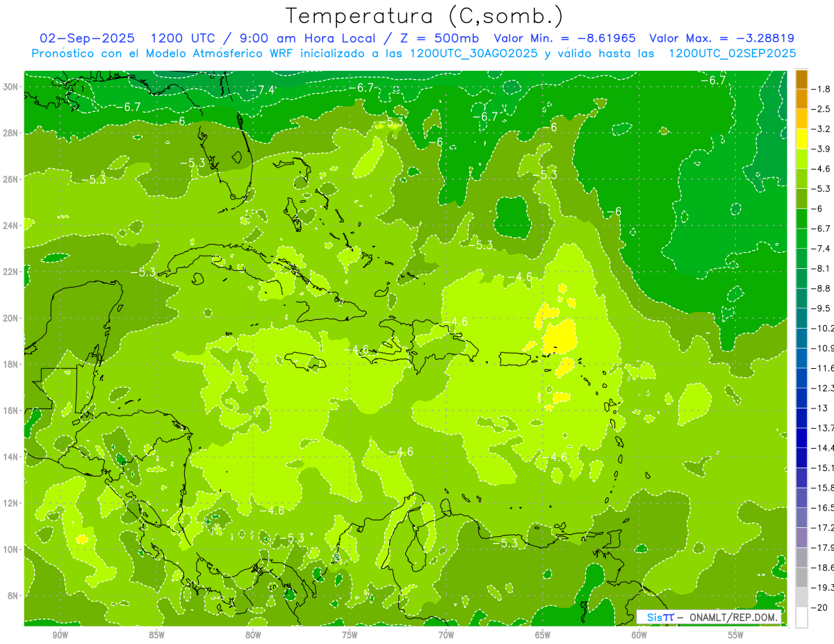The height and width of the screenshot is (644, 834).
Task: Click the '80W' longitude axis label
Action: (x=253, y=635)
